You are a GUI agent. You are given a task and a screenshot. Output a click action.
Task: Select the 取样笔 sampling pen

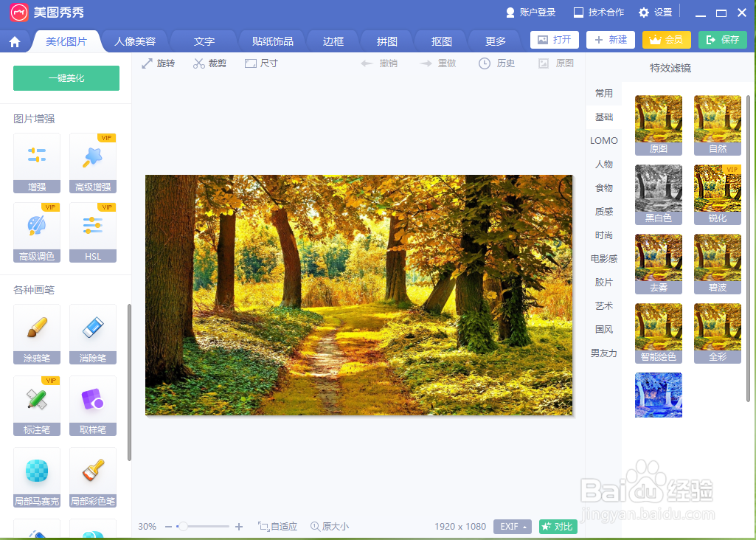93,406
